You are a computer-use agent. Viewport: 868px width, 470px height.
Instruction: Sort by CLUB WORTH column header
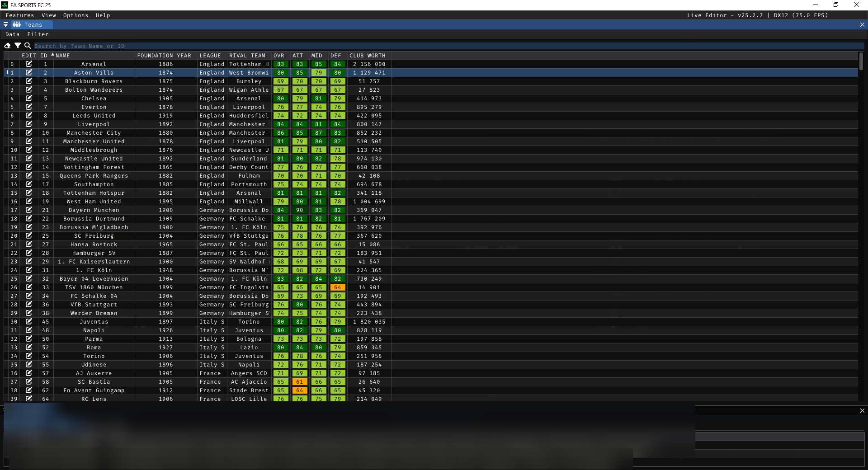tap(368, 56)
